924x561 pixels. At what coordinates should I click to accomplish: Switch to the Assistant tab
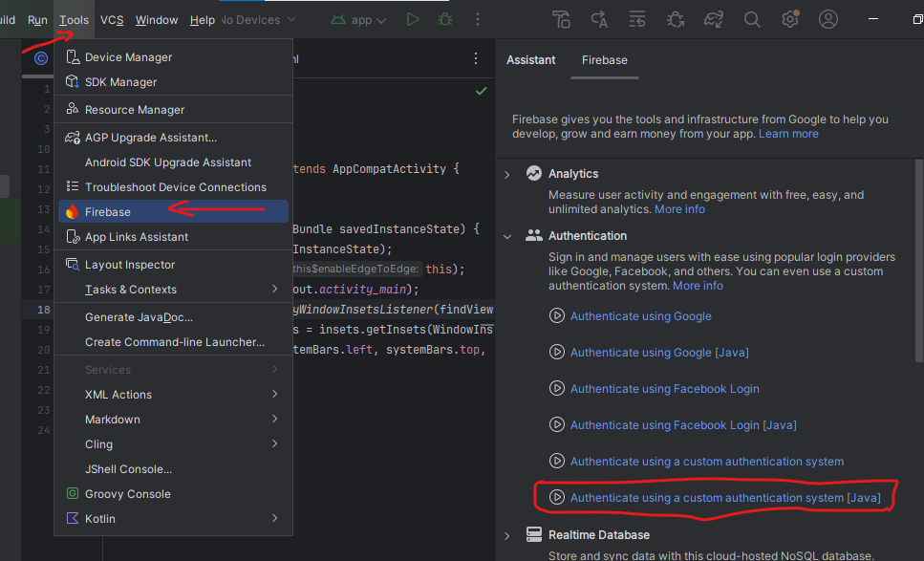530,59
